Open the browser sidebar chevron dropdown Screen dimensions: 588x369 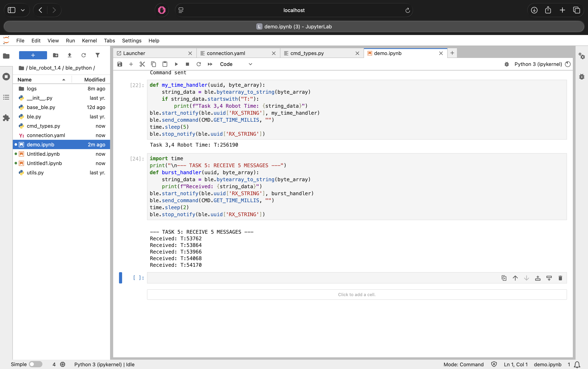pyautogui.click(x=23, y=10)
